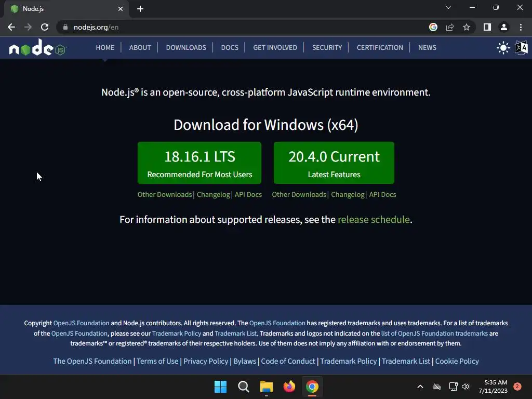532x399 pixels.
Task: Open Other Downloads under LTS
Action: pos(165,194)
